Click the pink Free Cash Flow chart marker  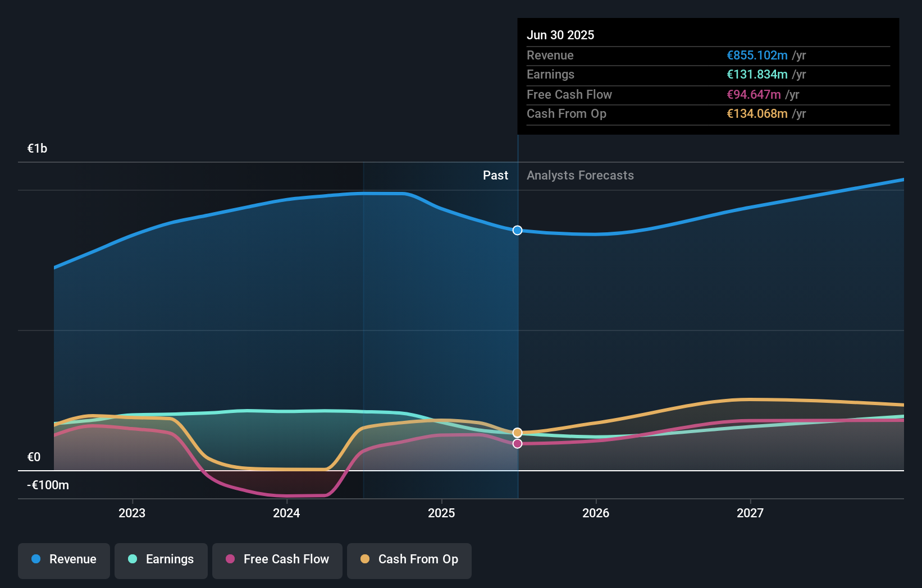coord(517,443)
